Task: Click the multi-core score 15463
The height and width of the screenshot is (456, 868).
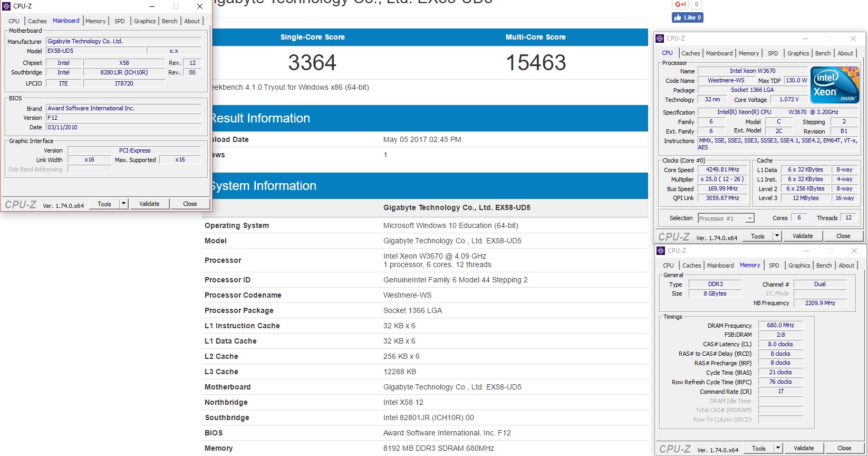Action: (x=536, y=63)
